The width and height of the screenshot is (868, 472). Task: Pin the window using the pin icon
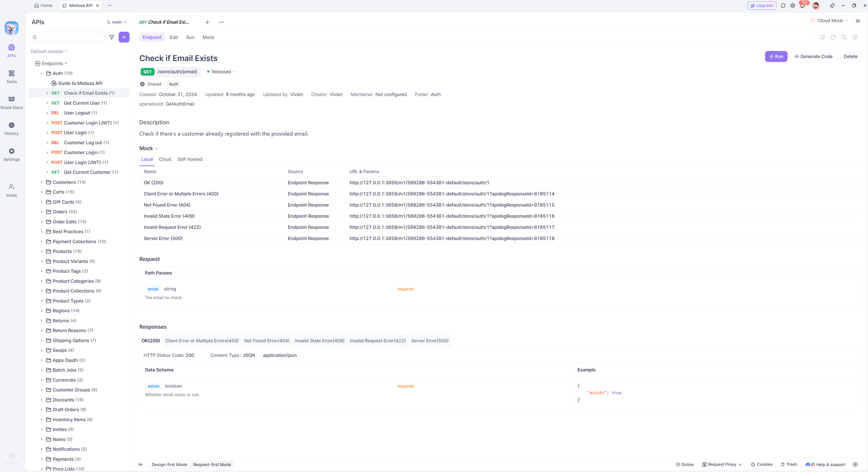coord(832,5)
